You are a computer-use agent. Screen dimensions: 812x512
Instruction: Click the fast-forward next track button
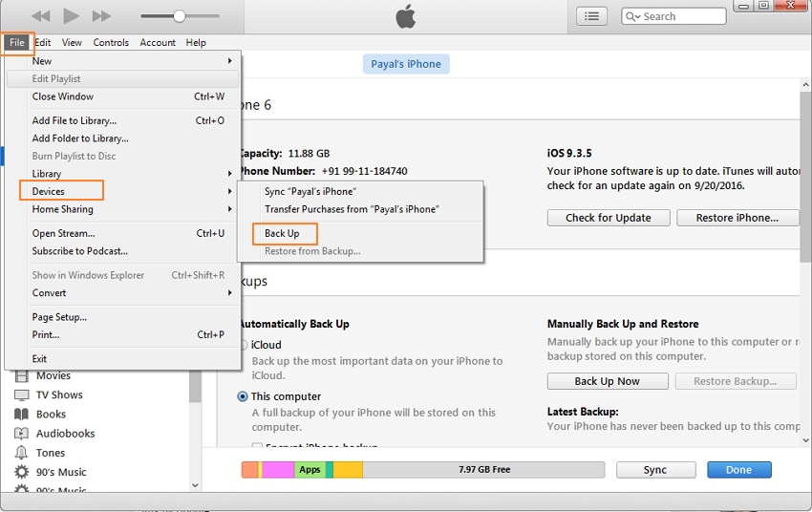[x=101, y=16]
